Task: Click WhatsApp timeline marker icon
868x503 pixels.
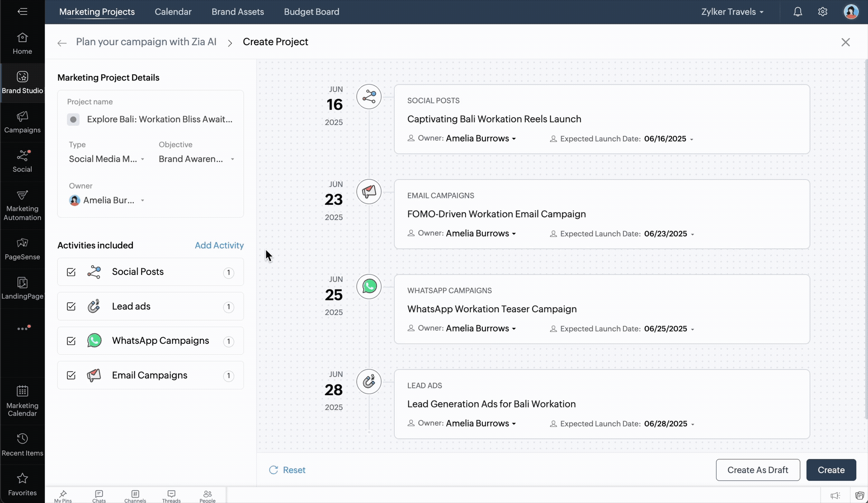Action: click(x=369, y=286)
